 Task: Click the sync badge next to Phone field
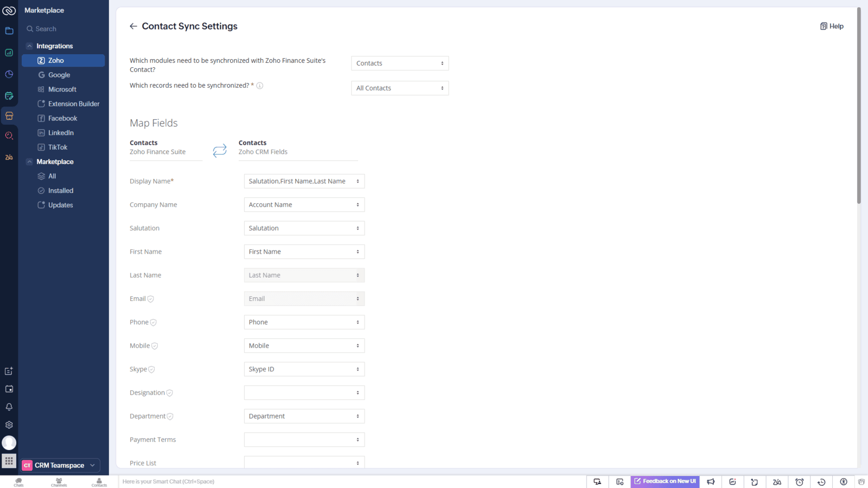153,322
